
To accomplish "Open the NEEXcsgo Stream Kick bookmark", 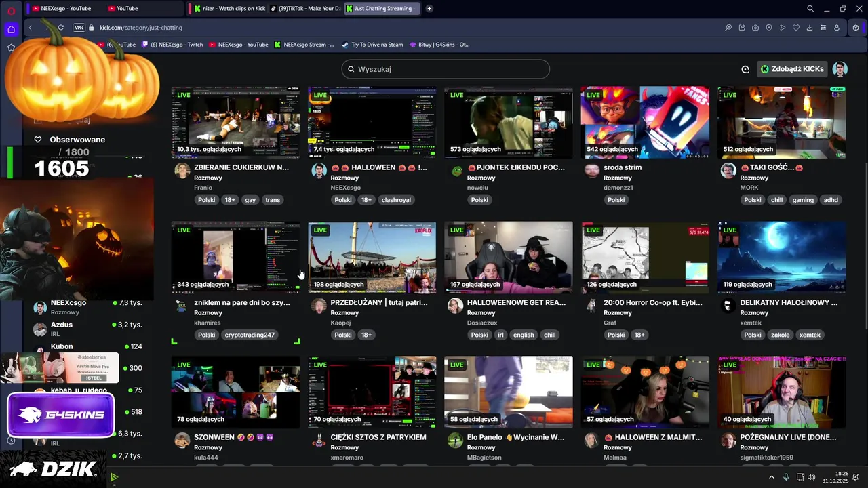I will [x=304, y=45].
